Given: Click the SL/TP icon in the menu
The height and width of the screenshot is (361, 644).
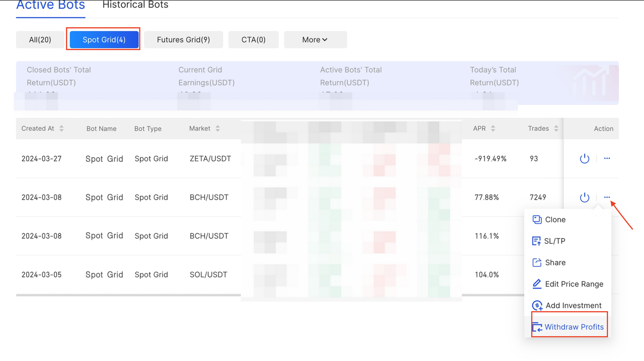Looking at the screenshot, I should pyautogui.click(x=536, y=241).
